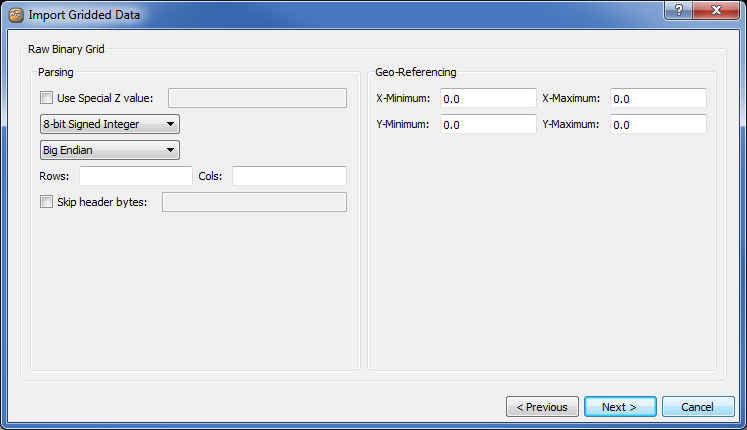Image resolution: width=747 pixels, height=430 pixels.
Task: Click the Y-Maximum input field
Action: (658, 124)
